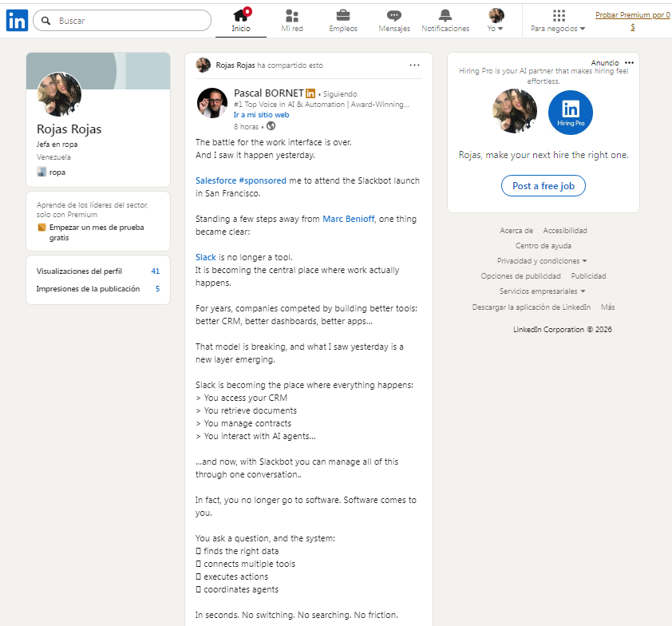The width and height of the screenshot is (672, 626).
Task: Open the Inicio home icon
Action: (241, 15)
